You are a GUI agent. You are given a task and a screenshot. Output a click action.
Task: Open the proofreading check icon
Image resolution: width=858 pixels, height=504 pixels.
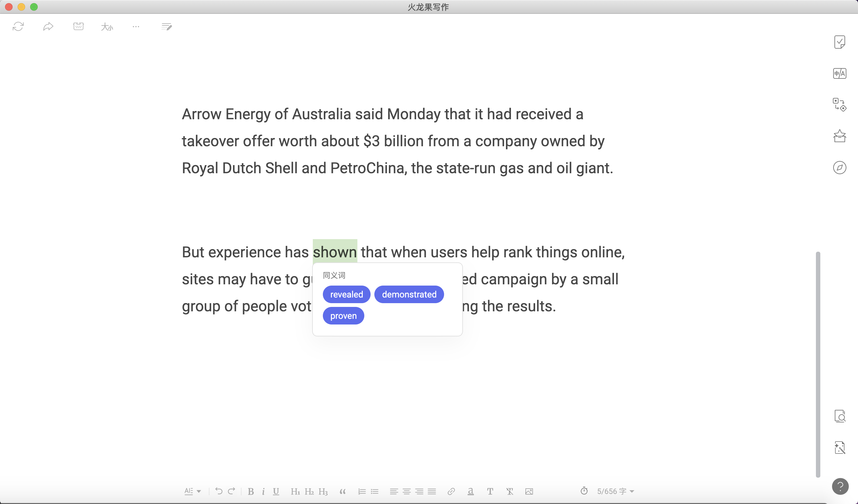[839, 42]
